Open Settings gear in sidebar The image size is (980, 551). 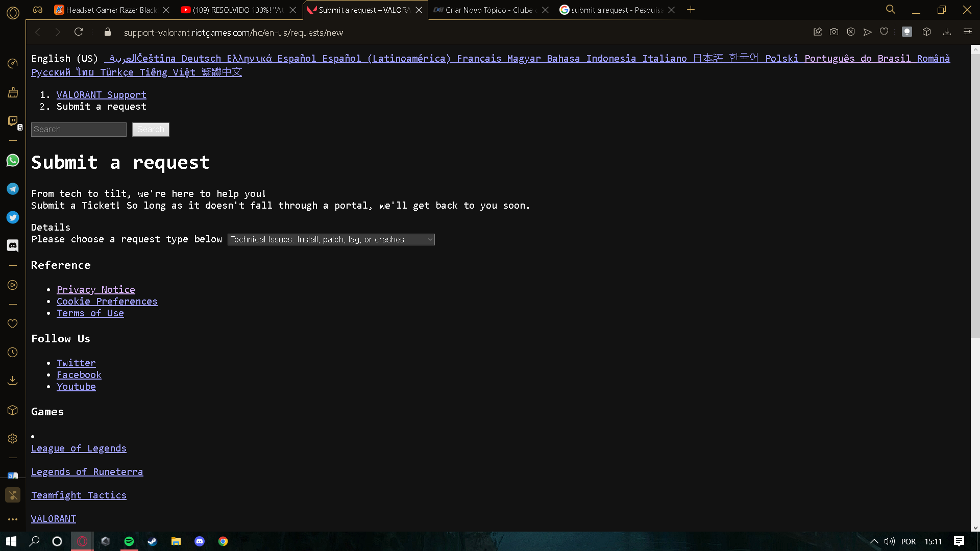click(13, 439)
